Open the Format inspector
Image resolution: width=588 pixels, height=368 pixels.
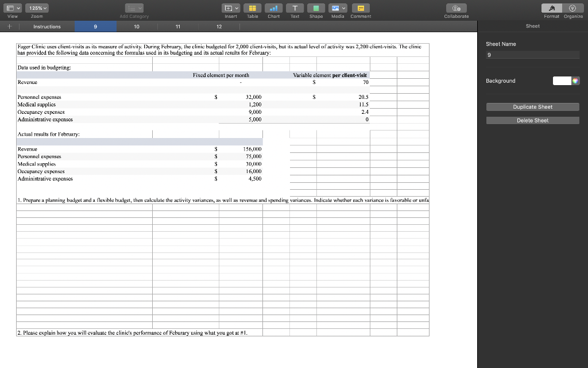click(x=551, y=9)
